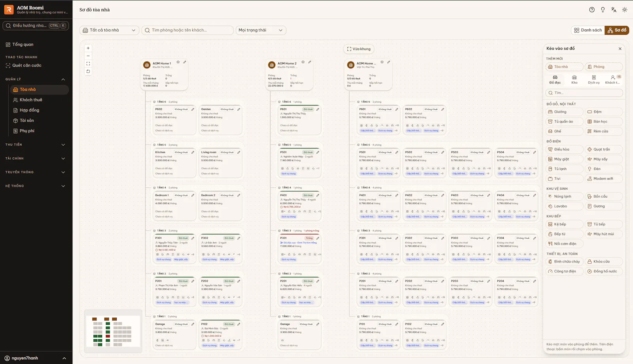This screenshot has height=364, width=633.
Task: Click the 'Tìm...' search box in the side panel
Action: click(x=584, y=93)
